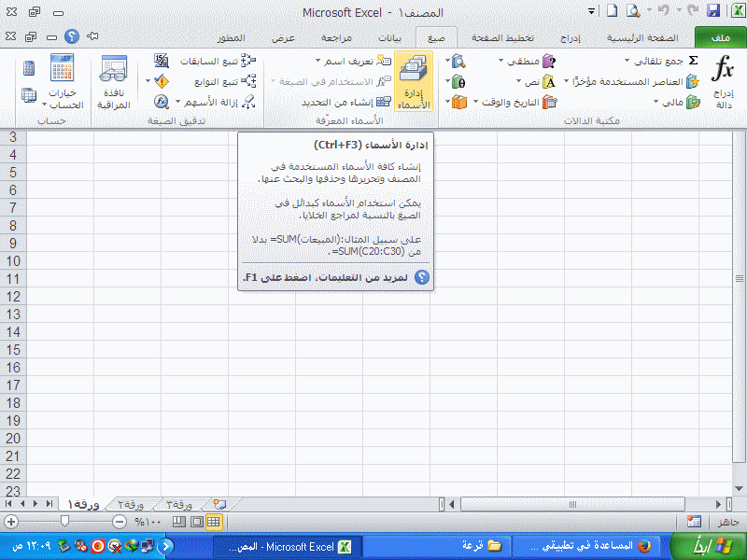This screenshot has width=747, height=560.
Task: Click the zoom in plus button
Action: tap(11, 522)
